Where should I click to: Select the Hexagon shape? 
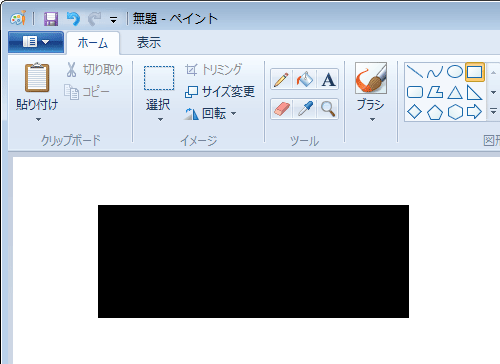455,112
